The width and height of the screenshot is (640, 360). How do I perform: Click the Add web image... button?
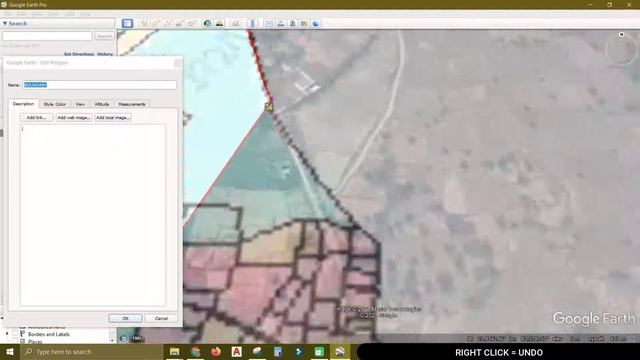(x=73, y=118)
